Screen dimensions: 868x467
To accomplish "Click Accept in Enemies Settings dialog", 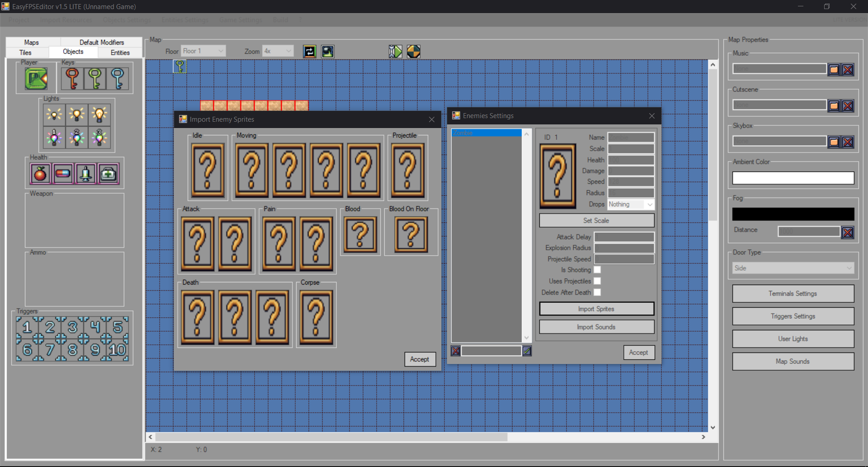I will [639, 353].
